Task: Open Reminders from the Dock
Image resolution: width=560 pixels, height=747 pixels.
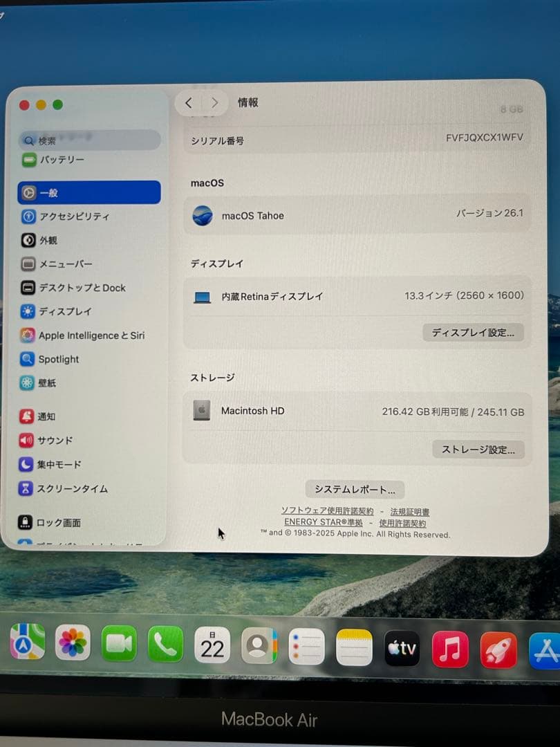Action: (x=307, y=647)
